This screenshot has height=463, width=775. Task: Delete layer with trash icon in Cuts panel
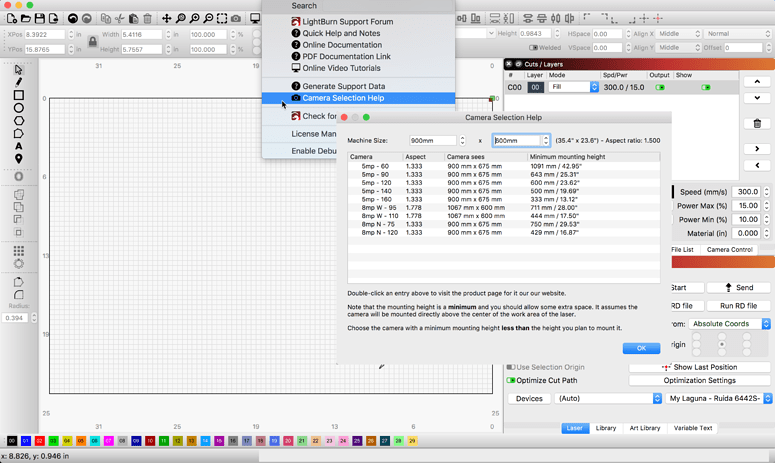tap(757, 124)
